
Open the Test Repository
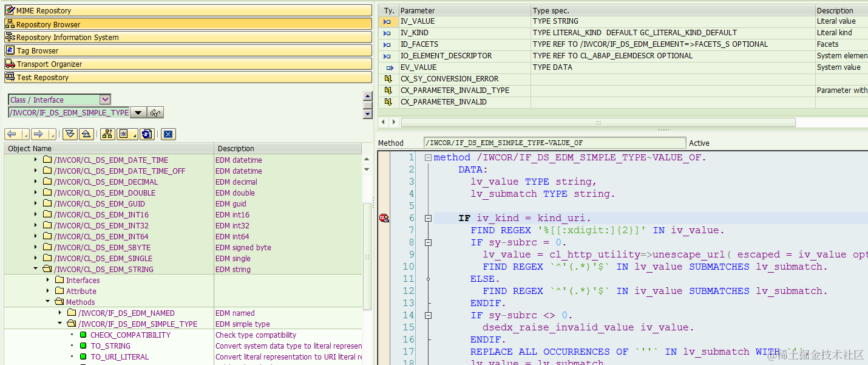[x=188, y=78]
